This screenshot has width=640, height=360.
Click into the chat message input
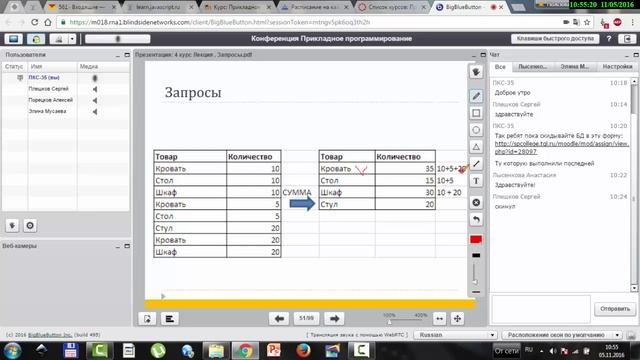(541, 309)
